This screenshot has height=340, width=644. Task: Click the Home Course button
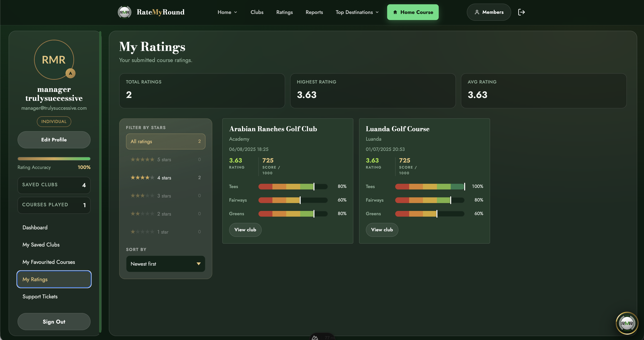(x=413, y=12)
